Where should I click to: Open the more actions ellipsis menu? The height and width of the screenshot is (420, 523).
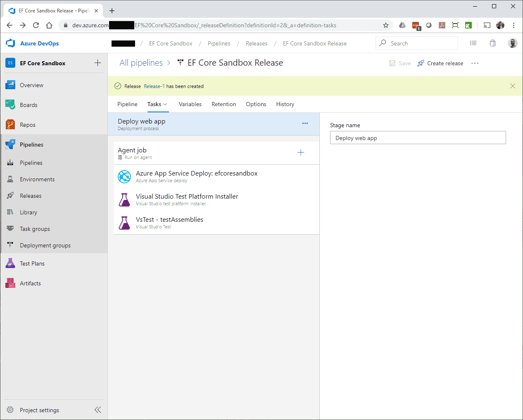pyautogui.click(x=475, y=63)
